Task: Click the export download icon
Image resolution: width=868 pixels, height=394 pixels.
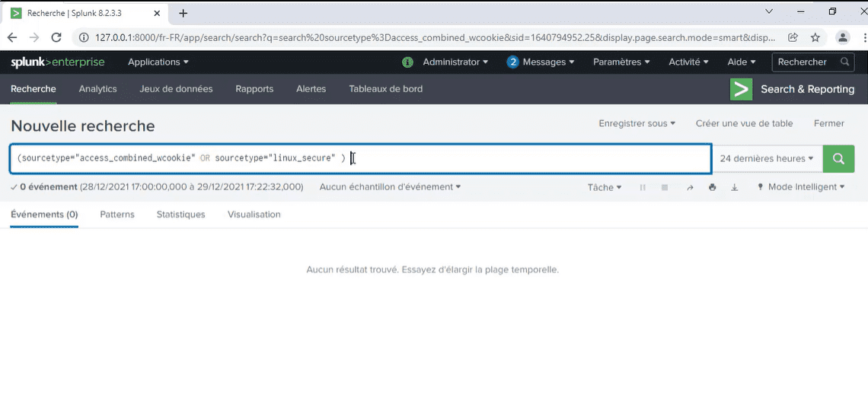Action: [735, 188]
